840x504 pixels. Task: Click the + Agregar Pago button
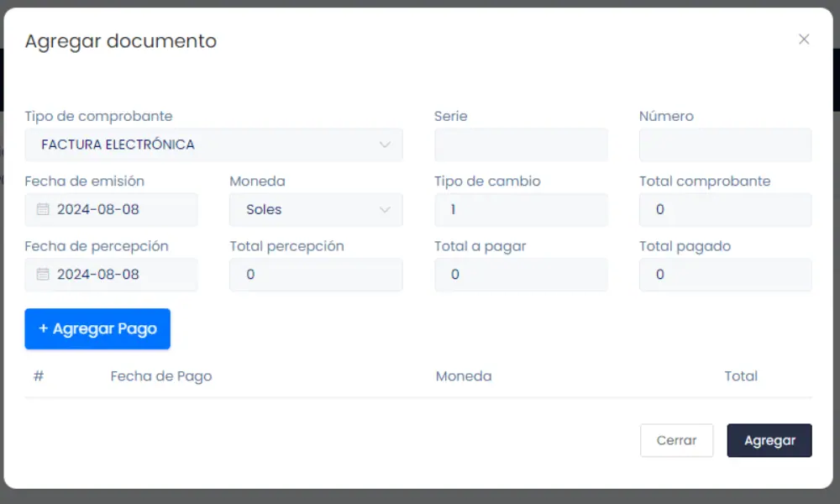pyautogui.click(x=97, y=328)
